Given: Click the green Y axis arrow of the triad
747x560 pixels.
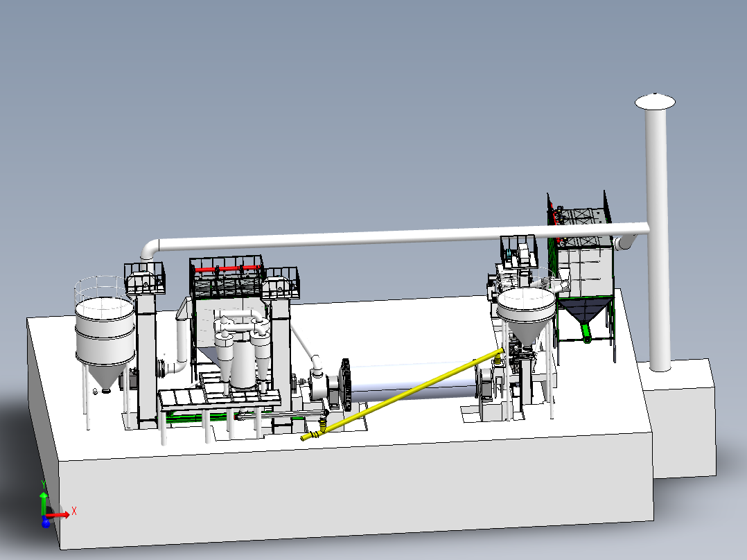Looking at the screenshot, I should pyautogui.click(x=44, y=502).
